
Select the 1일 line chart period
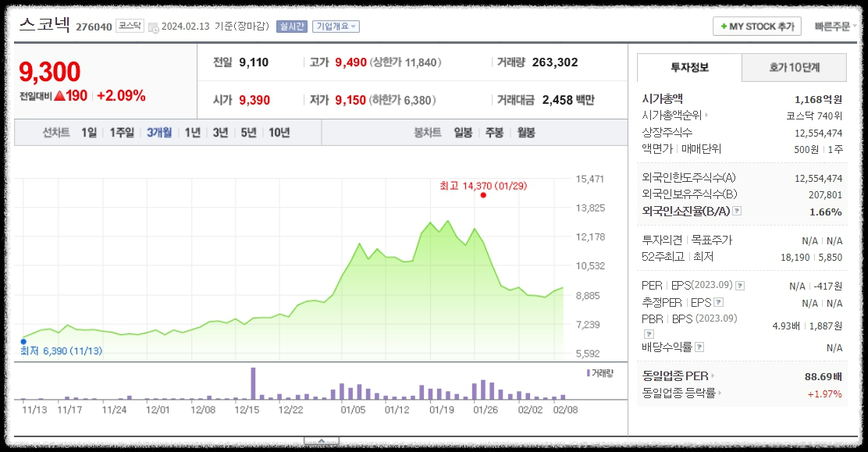point(88,133)
